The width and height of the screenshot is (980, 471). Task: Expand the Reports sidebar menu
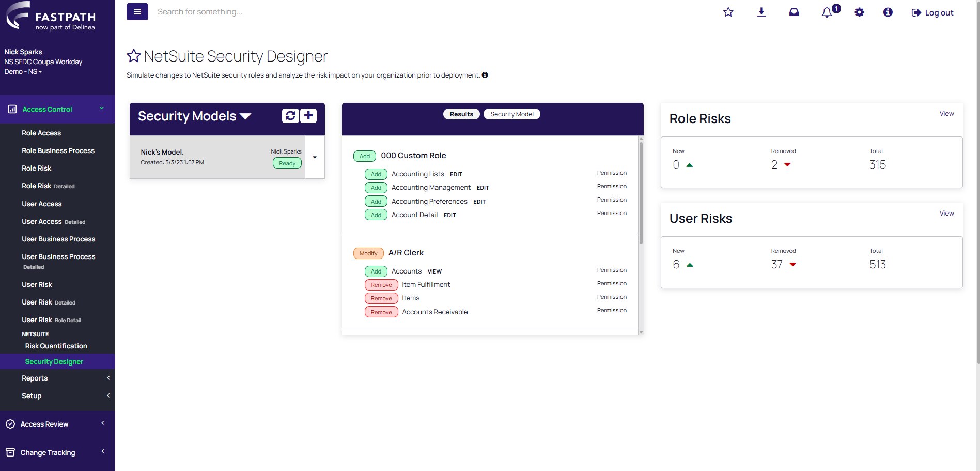click(x=57, y=378)
